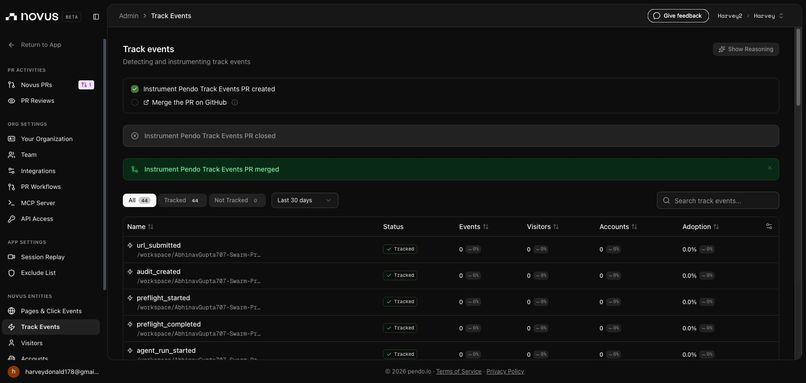The image size is (806, 383).
Task: Click the Novus PRs pull-request icon
Action: click(11, 85)
